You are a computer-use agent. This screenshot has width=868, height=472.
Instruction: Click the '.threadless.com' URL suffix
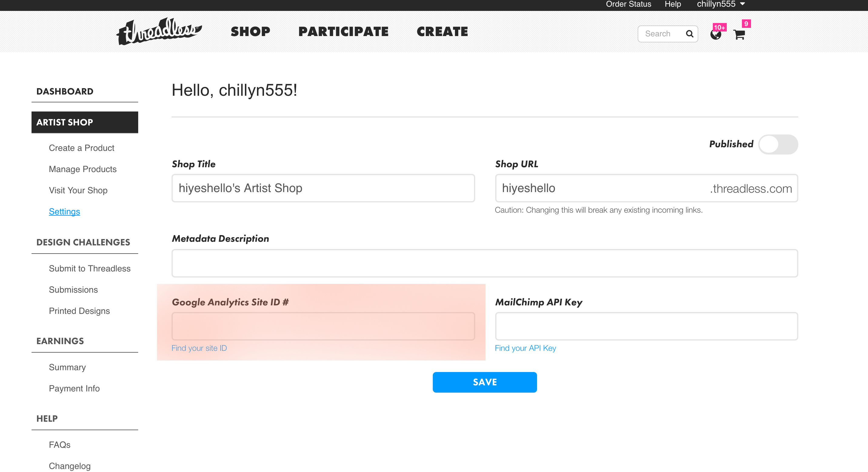tap(751, 189)
